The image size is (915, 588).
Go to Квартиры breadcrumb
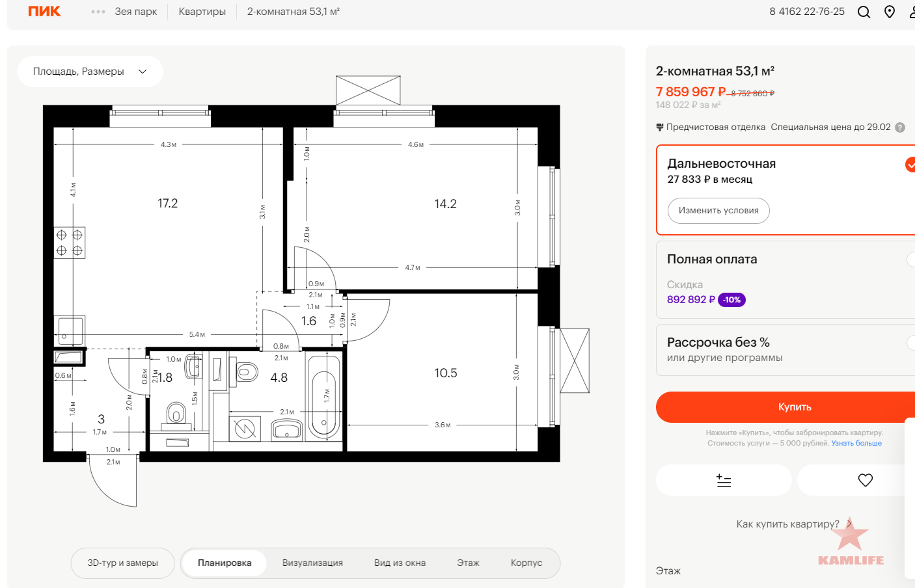pos(202,12)
